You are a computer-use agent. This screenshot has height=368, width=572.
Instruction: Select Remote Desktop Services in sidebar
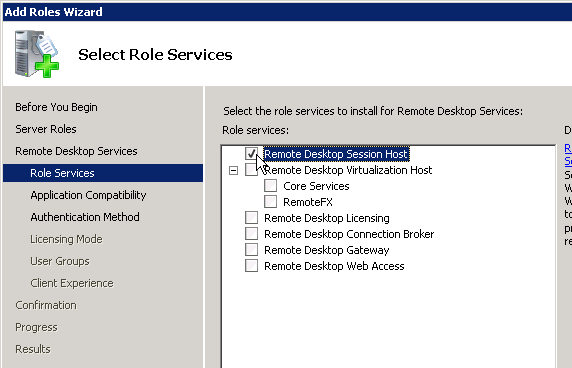coord(76,151)
